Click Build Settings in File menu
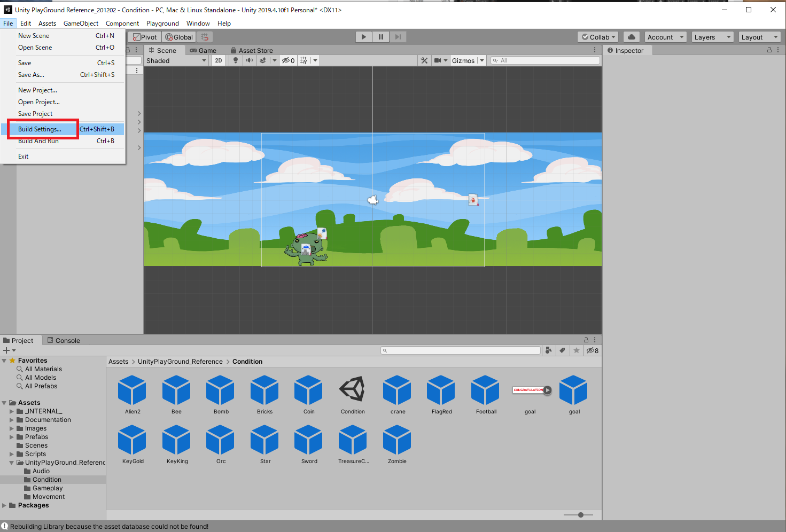The image size is (786, 532). tap(63, 129)
